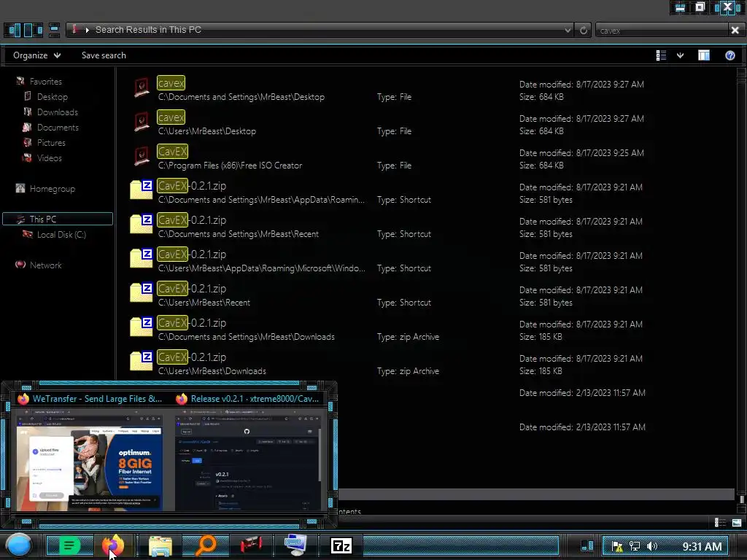Open the computer keyboard icon on taskbar

click(x=295, y=545)
